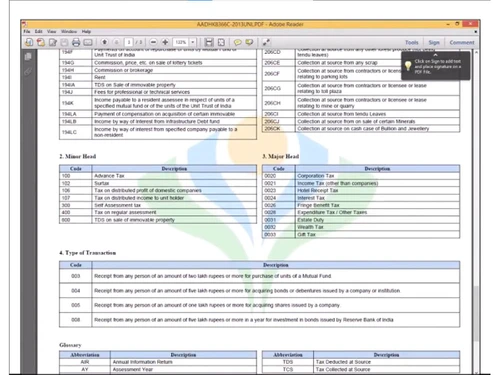
Task: Click transaction code '003' cell
Action: coord(76,276)
